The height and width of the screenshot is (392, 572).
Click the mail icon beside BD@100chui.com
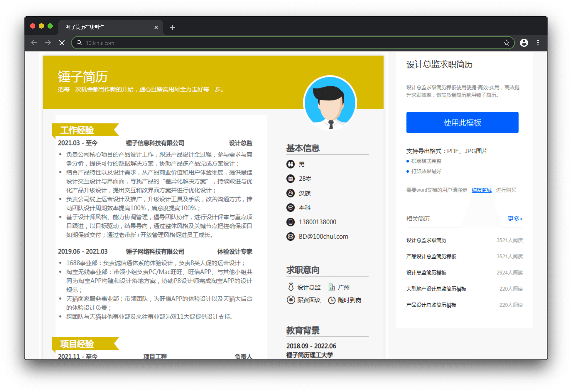click(x=290, y=236)
